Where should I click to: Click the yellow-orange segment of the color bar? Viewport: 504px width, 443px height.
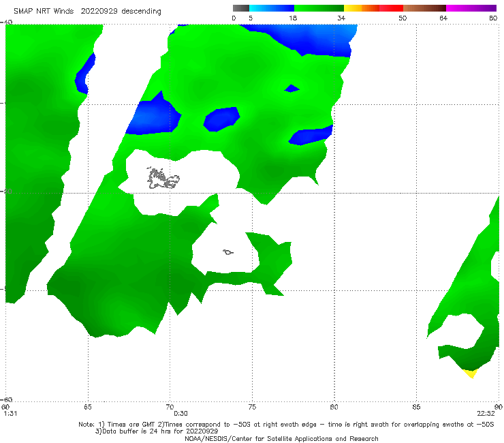tap(361, 8)
